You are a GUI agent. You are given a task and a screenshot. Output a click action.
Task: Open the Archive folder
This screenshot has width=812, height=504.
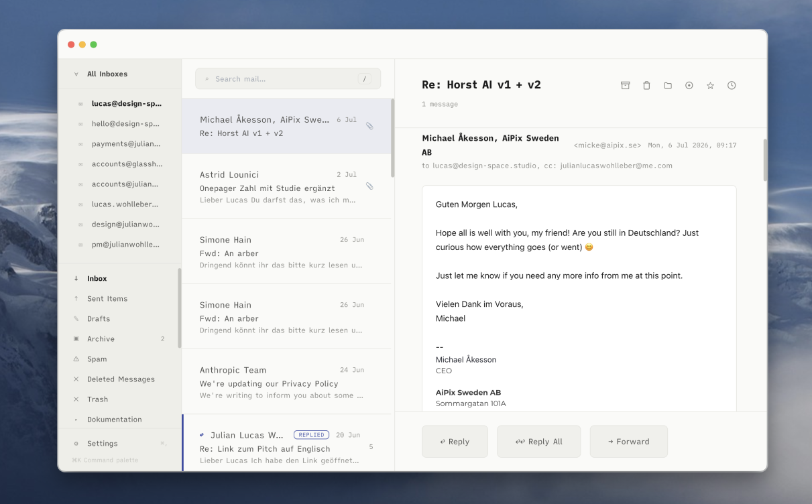click(119, 338)
